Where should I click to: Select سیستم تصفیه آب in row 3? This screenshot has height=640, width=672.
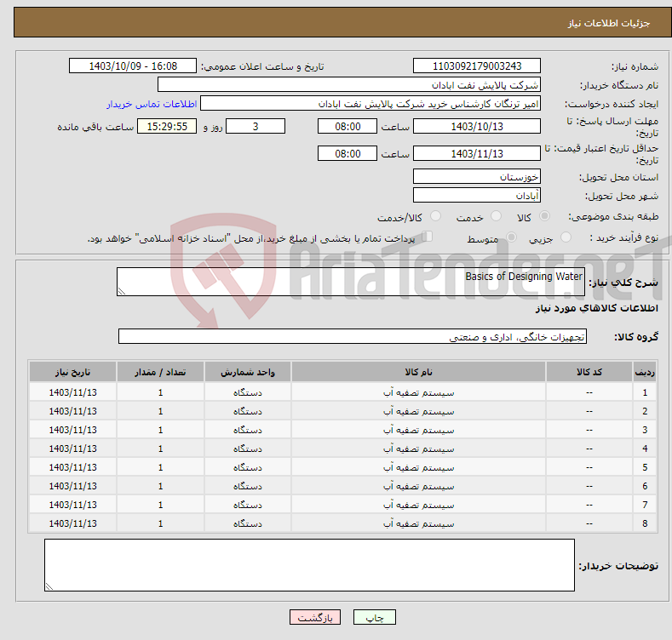point(418,430)
